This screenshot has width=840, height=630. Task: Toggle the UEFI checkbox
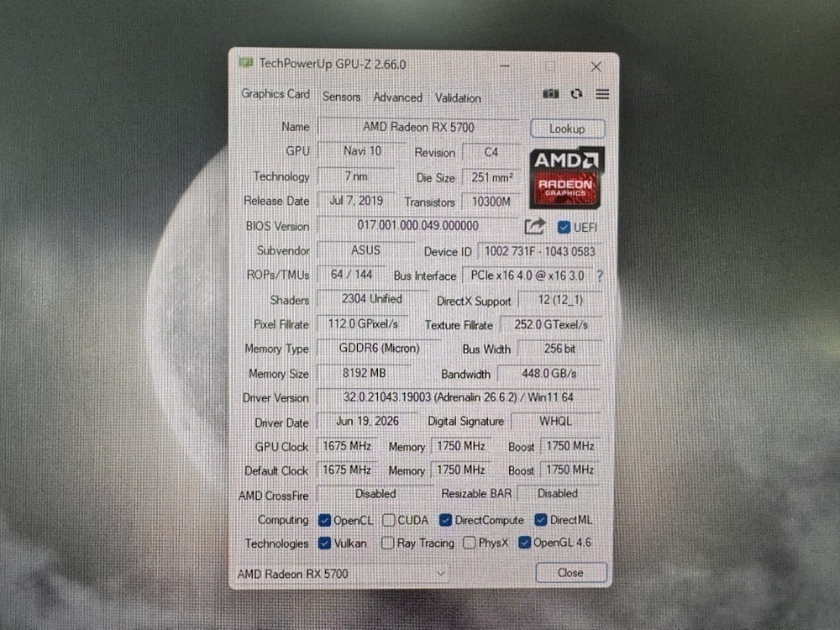pyautogui.click(x=564, y=227)
